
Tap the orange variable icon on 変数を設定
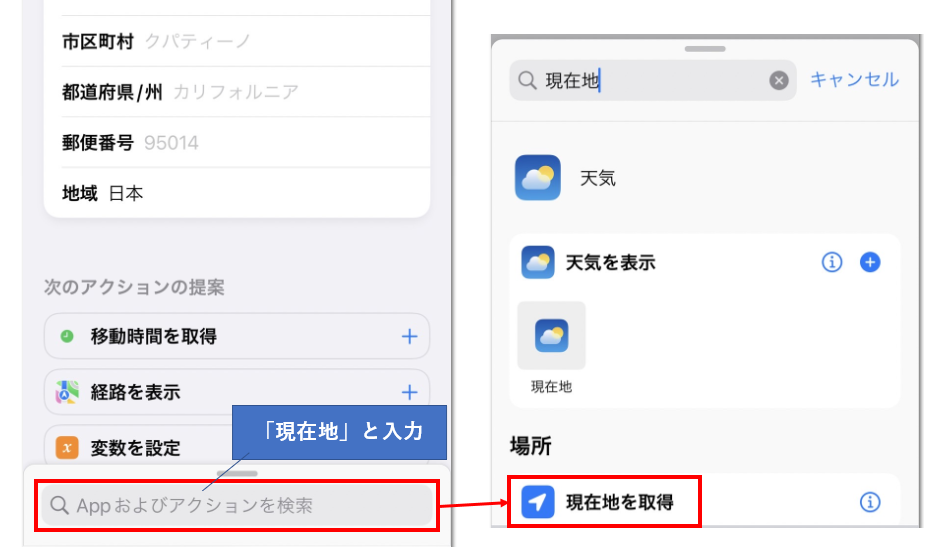click(x=67, y=447)
